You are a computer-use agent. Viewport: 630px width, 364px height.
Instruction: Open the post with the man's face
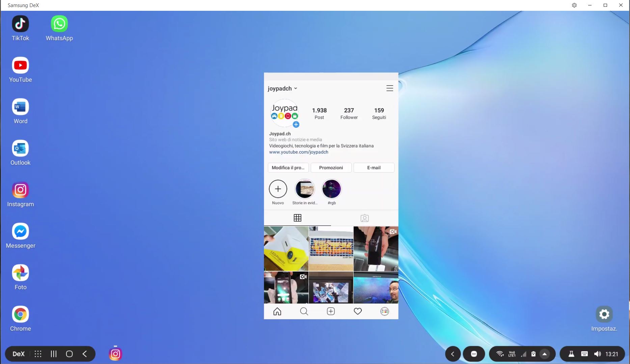(376, 287)
